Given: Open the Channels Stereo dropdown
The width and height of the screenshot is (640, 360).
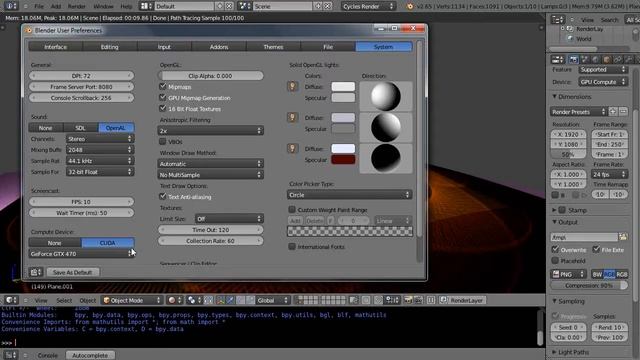Looking at the screenshot, I should 100,139.
